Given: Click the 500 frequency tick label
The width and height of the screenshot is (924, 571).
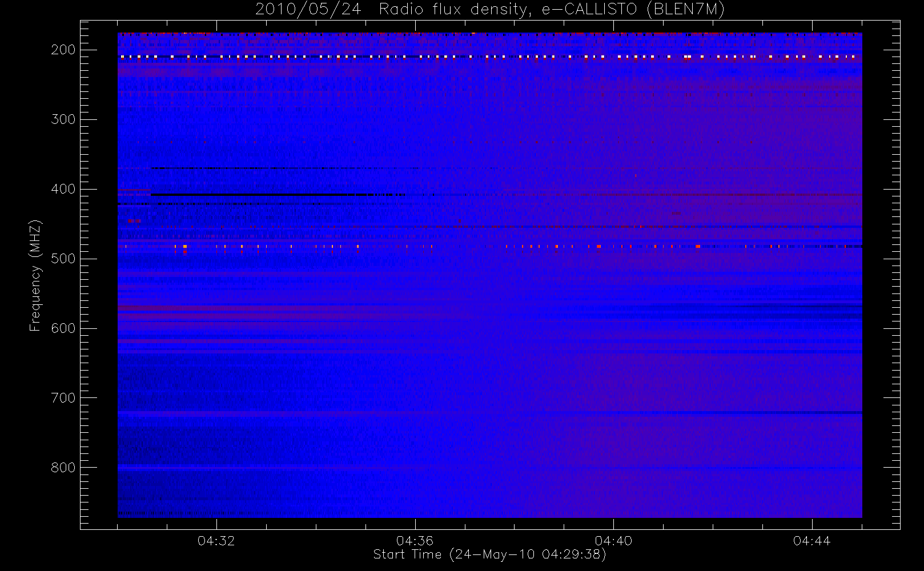Looking at the screenshot, I should pyautogui.click(x=63, y=259).
